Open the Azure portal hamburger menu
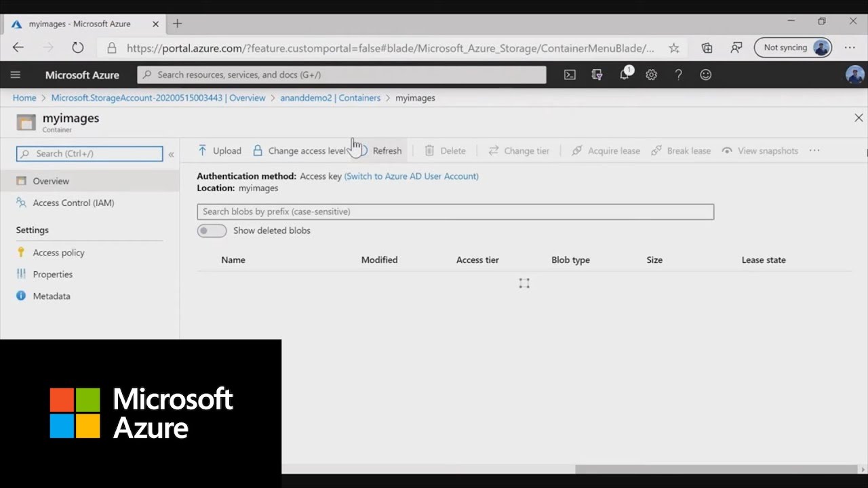Image resolution: width=868 pixels, height=488 pixels. [16, 75]
